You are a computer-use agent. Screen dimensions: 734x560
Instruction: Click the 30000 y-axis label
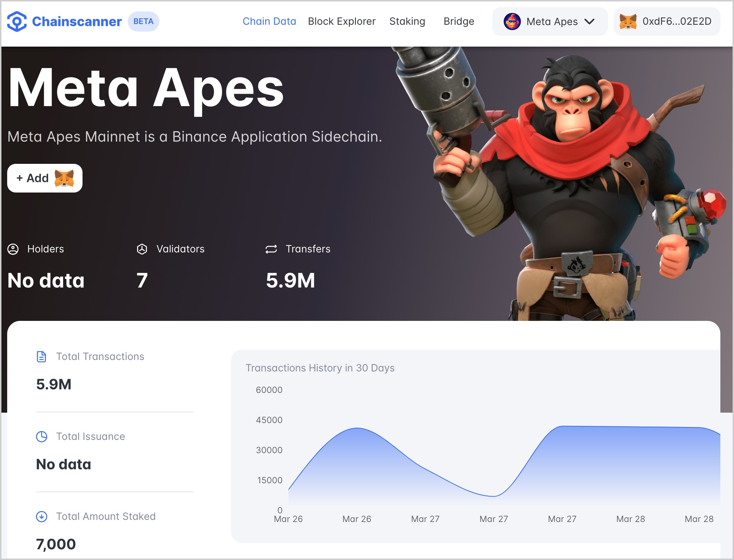[269, 450]
